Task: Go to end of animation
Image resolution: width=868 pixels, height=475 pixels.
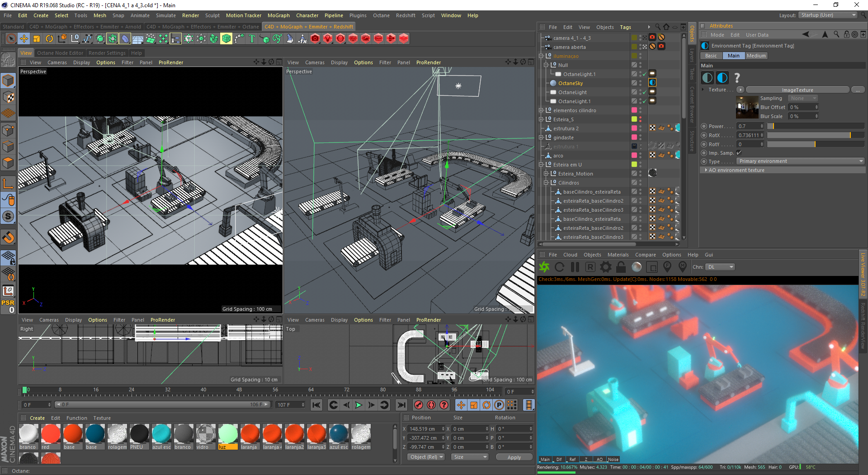Action: pos(401,405)
